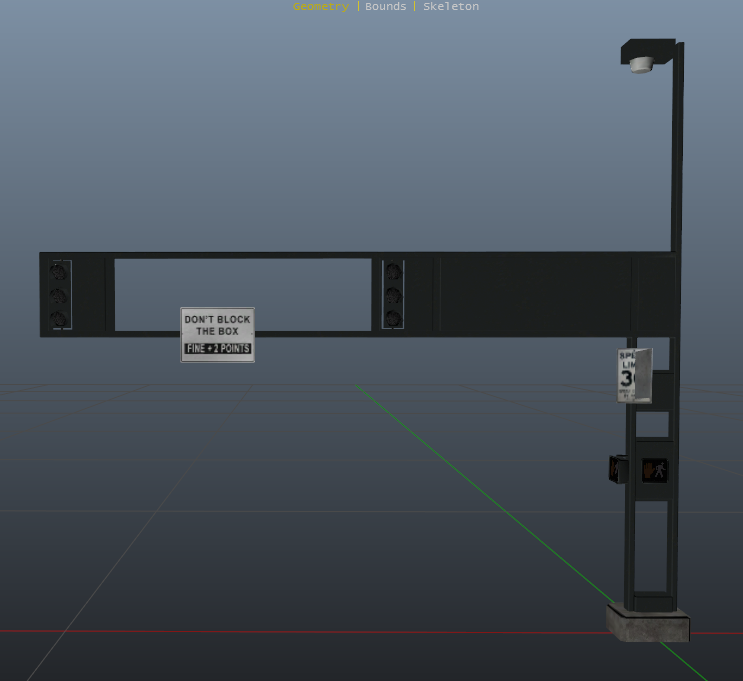Click the "Fine + 2 Points" strip on sign
The width and height of the screenshot is (743, 681).
click(x=217, y=349)
